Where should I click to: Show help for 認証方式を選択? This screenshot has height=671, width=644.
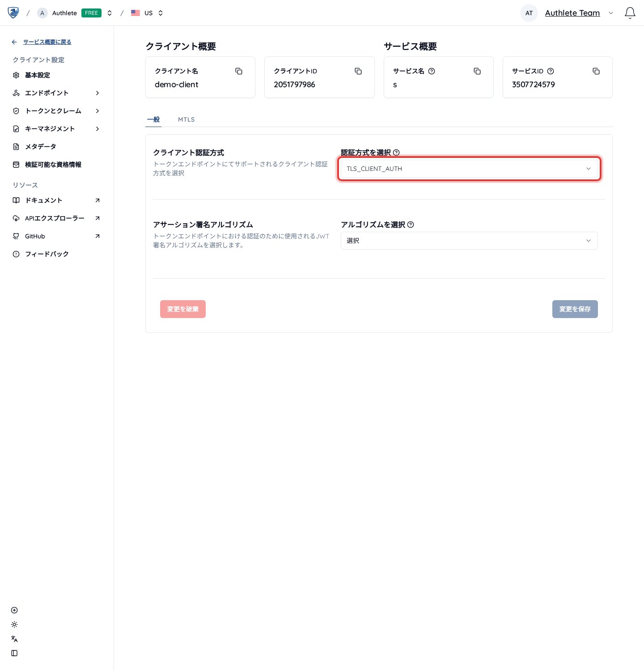[x=396, y=153]
